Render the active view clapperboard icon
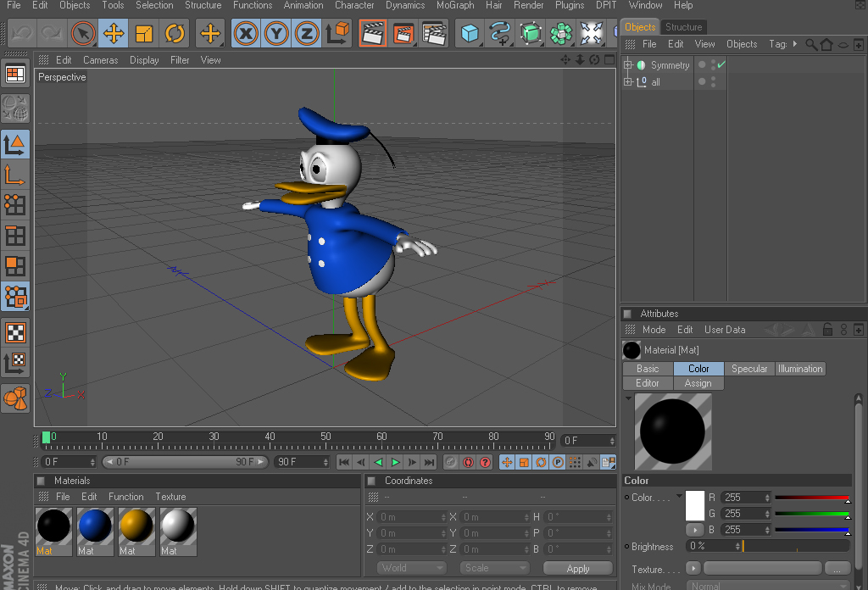868x590 pixels. tap(373, 33)
